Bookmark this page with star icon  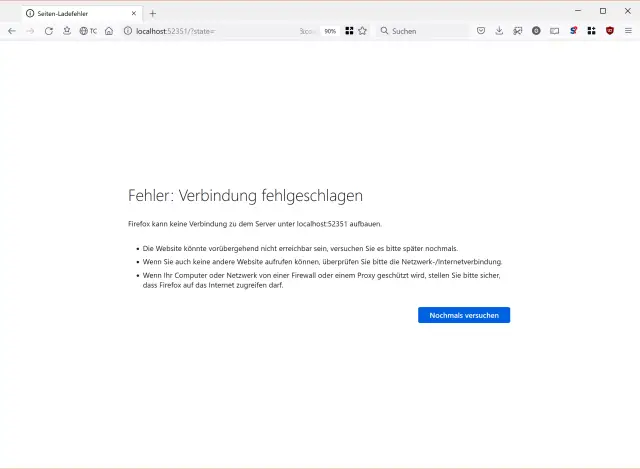(x=362, y=31)
